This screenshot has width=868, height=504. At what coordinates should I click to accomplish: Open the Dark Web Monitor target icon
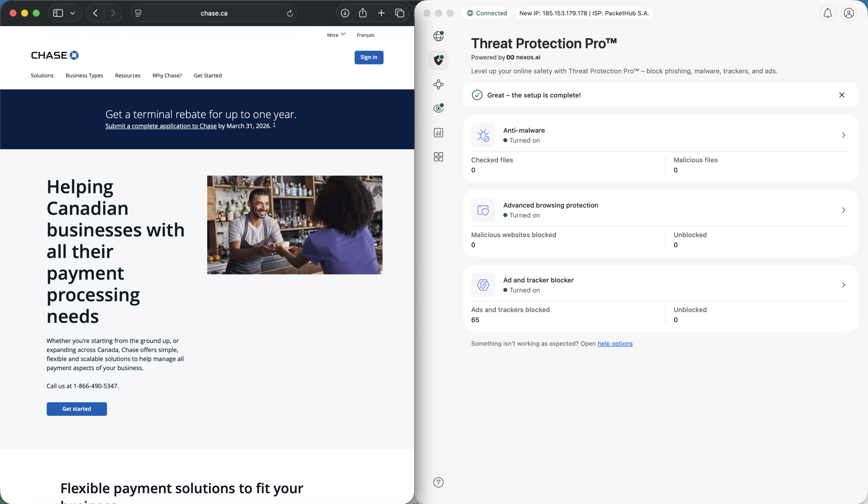[x=438, y=108]
